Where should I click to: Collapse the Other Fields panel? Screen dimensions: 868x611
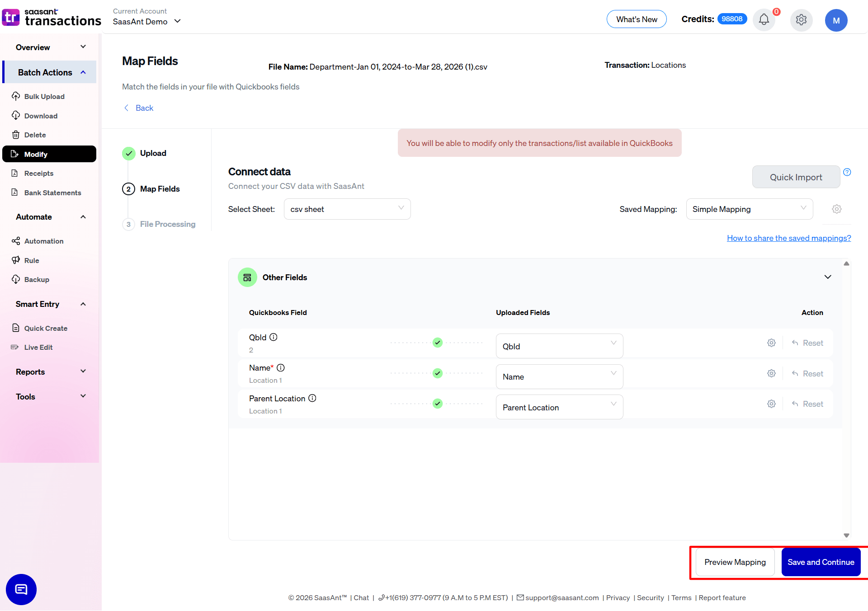(828, 277)
